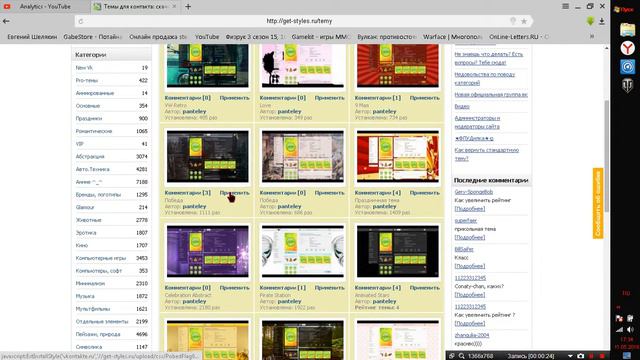
Task: Open the browser downloads arrow icon
Action: 602,21
